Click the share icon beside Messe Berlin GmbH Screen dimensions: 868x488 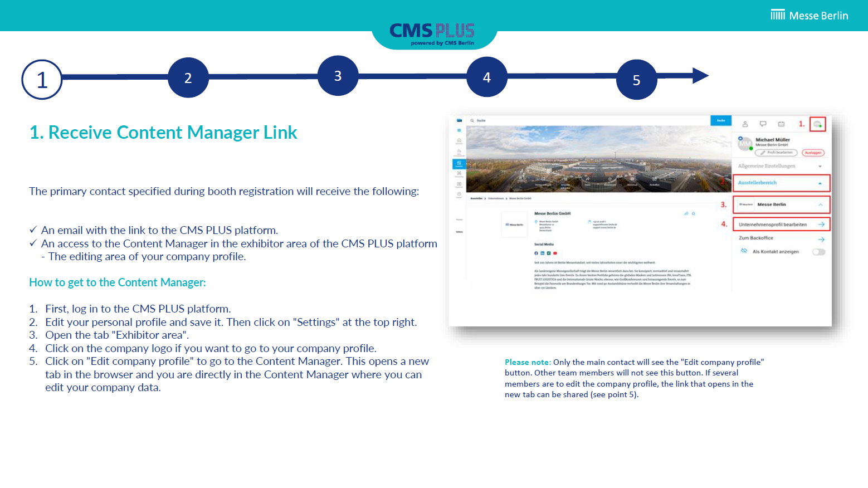686,213
